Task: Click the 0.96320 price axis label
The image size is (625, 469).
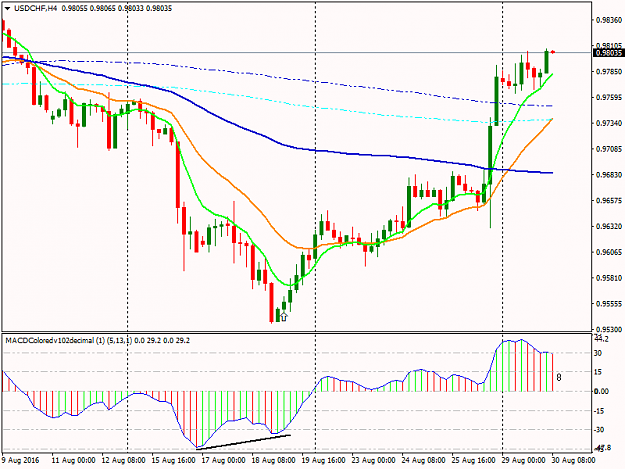Action: coord(609,226)
